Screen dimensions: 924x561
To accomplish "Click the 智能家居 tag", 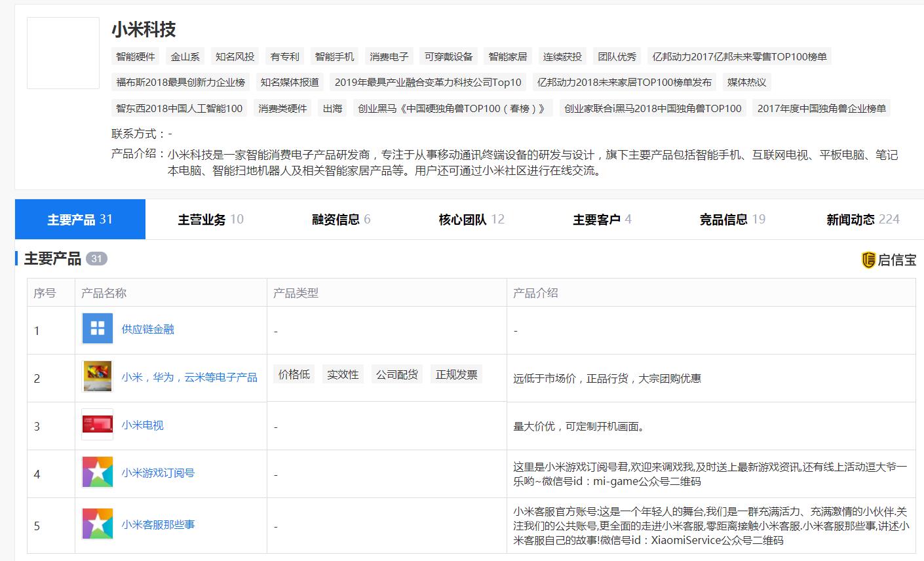I will [508, 56].
